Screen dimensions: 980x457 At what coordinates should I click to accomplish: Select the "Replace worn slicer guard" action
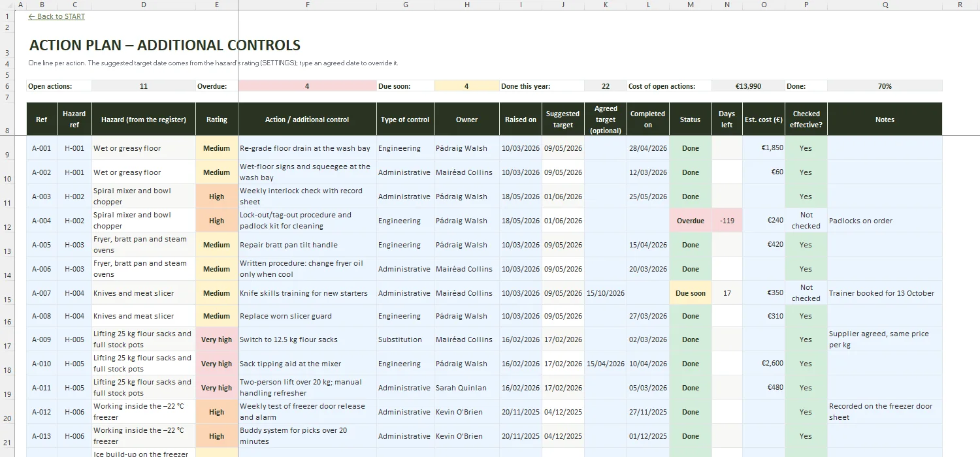[307, 316]
